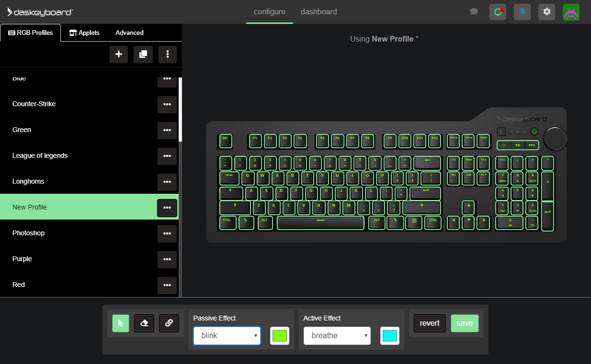591x364 pixels.
Task: Open options for Photoshop profile
Action: pyautogui.click(x=167, y=233)
